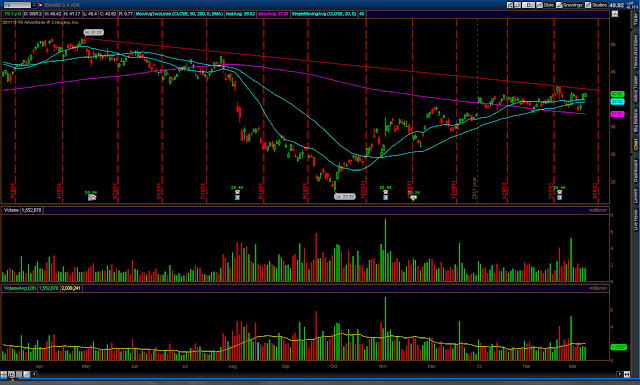
Task: Click the H: 41.17 high value
Action: [72, 14]
